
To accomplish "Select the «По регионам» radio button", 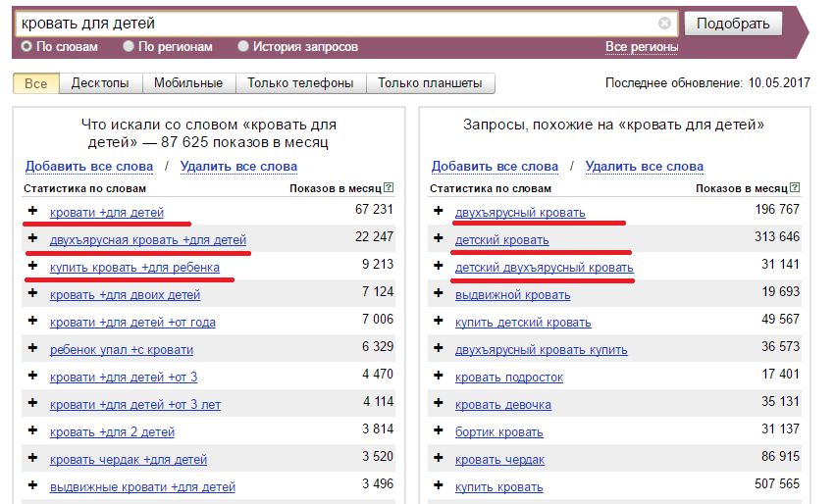I will 129,46.
